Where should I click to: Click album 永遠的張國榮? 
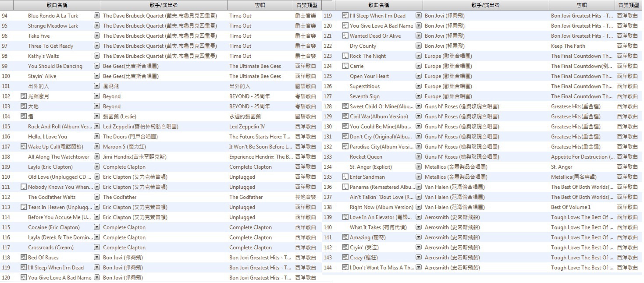pyautogui.click(x=245, y=116)
